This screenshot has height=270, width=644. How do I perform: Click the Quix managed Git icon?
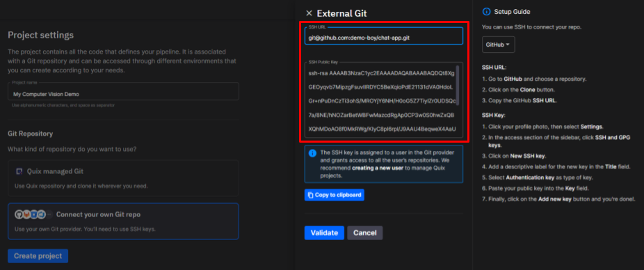pyautogui.click(x=19, y=171)
